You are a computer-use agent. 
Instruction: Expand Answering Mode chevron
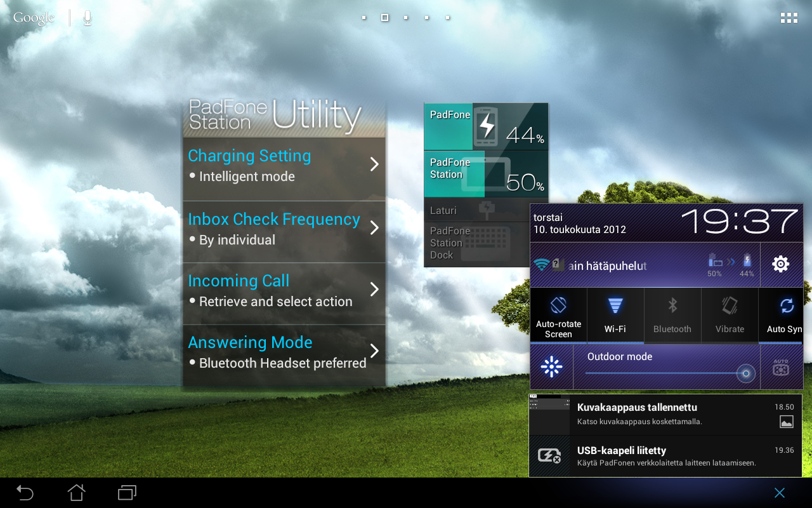pos(374,351)
